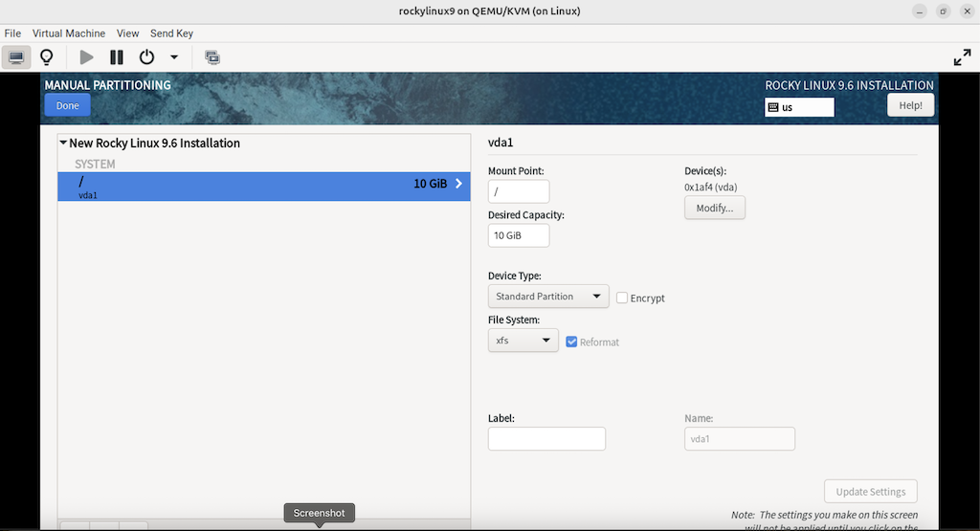Open virtual hardware details lightbulb icon
Image resolution: width=980 pixels, height=531 pixels.
pos(47,57)
